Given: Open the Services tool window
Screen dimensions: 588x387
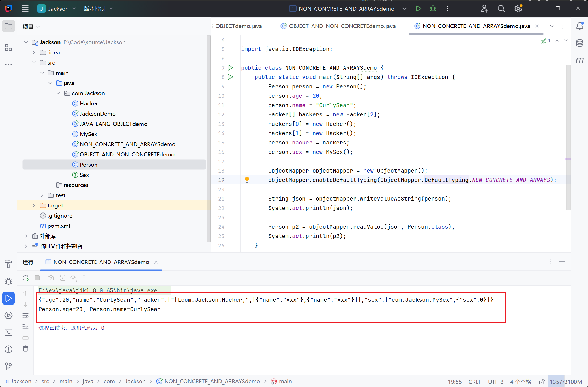Looking at the screenshot, I should click(8, 315).
